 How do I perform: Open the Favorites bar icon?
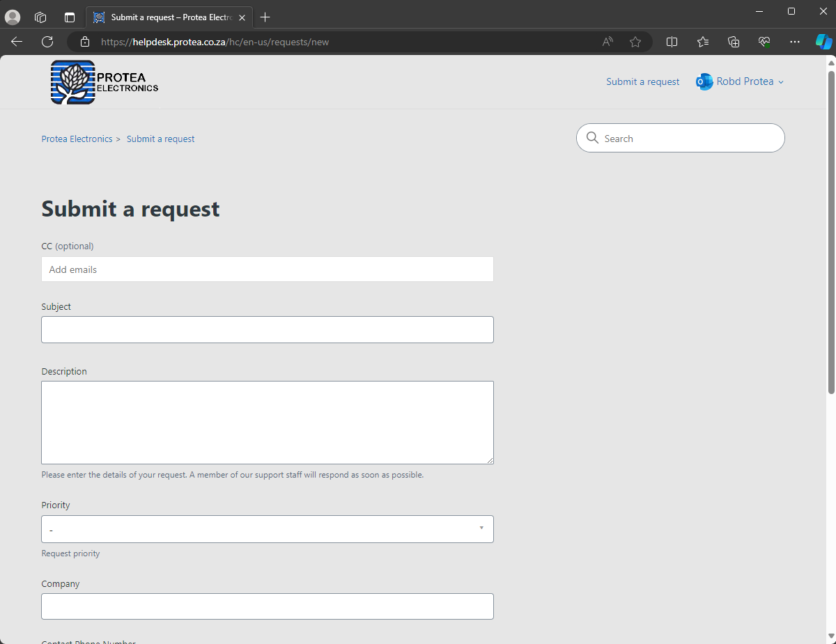tap(703, 42)
